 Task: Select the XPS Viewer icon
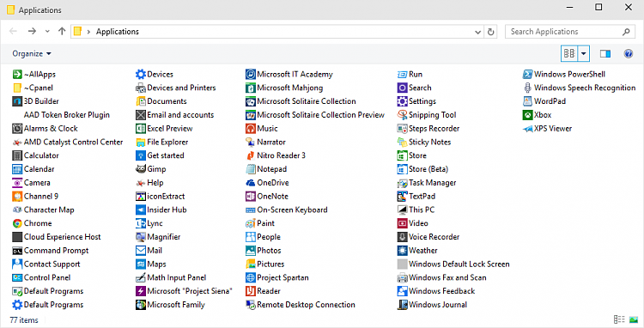click(527, 129)
